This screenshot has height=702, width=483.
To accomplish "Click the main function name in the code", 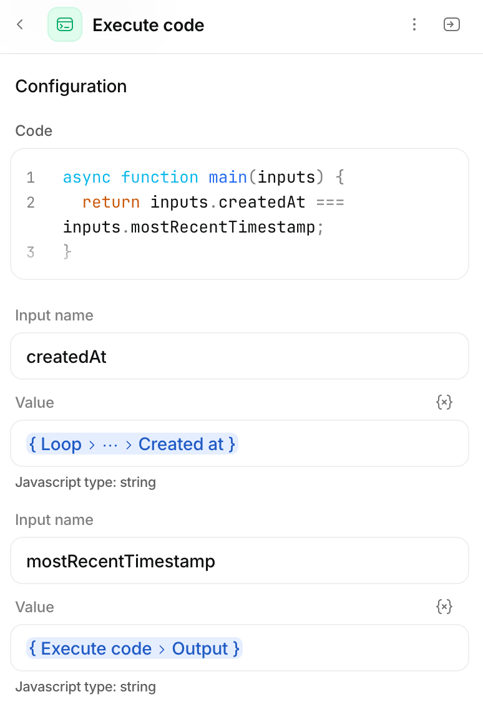I will pyautogui.click(x=227, y=177).
